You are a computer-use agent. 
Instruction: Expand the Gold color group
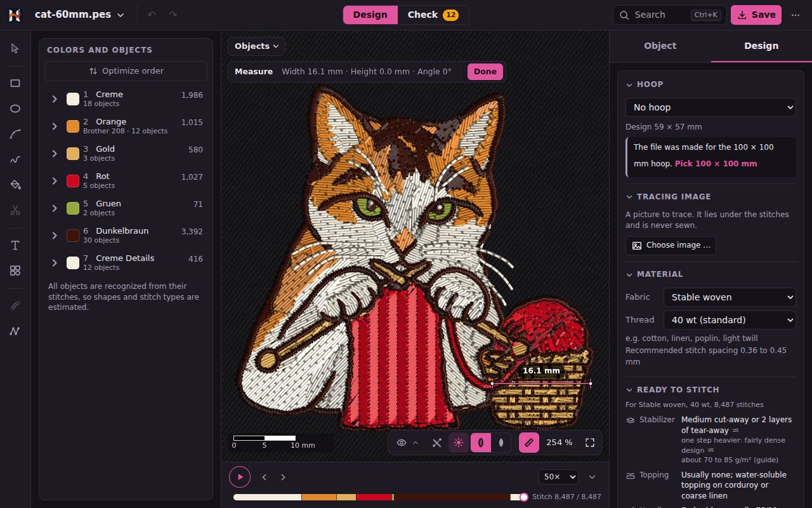tap(55, 153)
